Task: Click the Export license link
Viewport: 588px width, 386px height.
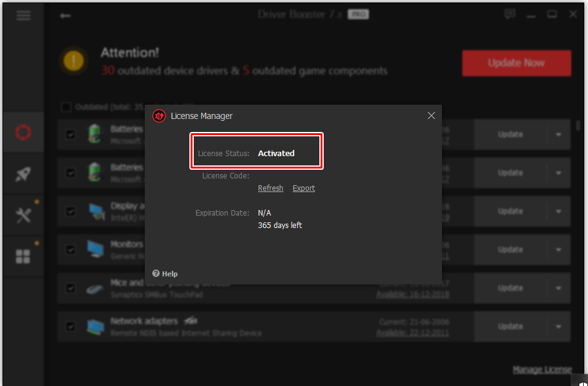Action: point(304,188)
